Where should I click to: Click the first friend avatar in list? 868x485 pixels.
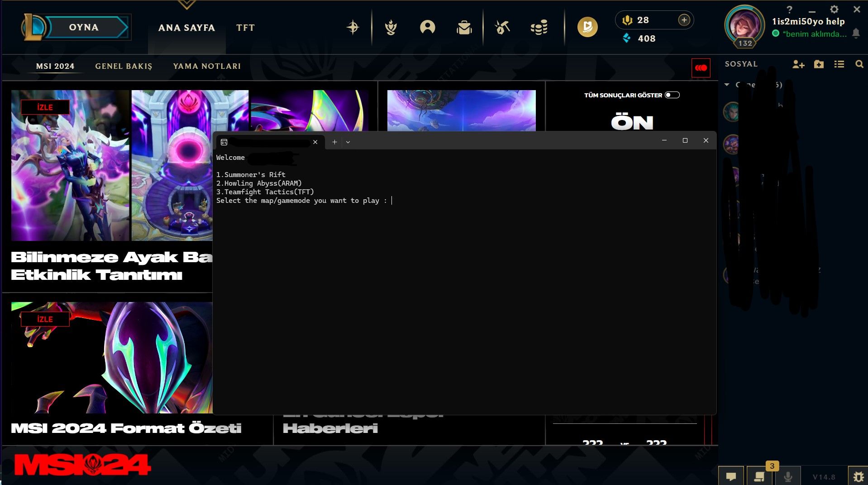pyautogui.click(x=731, y=112)
